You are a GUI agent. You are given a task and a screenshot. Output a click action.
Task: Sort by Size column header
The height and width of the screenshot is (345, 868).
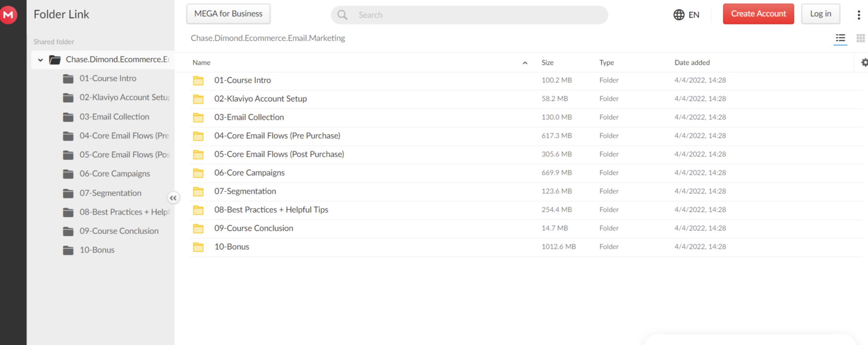[548, 62]
